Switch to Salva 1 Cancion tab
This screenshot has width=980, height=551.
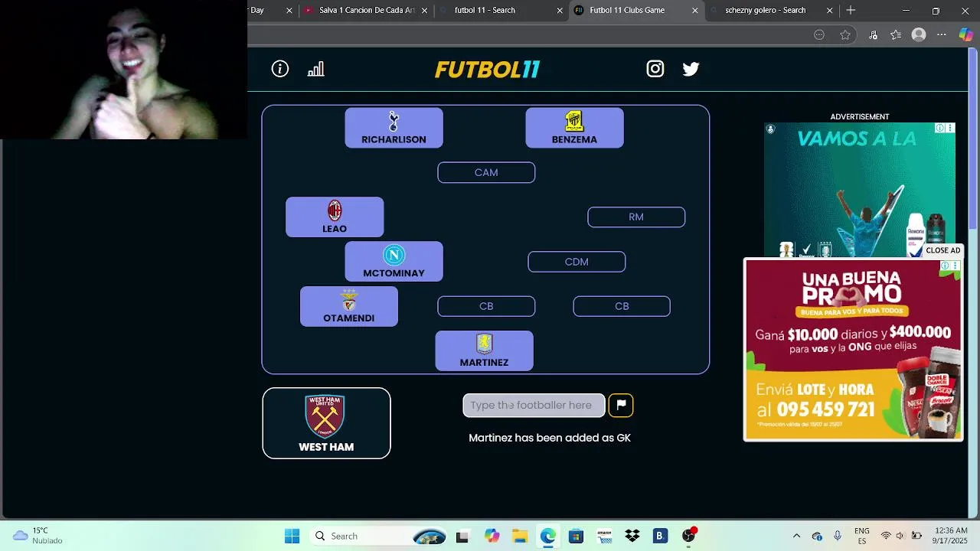click(367, 11)
